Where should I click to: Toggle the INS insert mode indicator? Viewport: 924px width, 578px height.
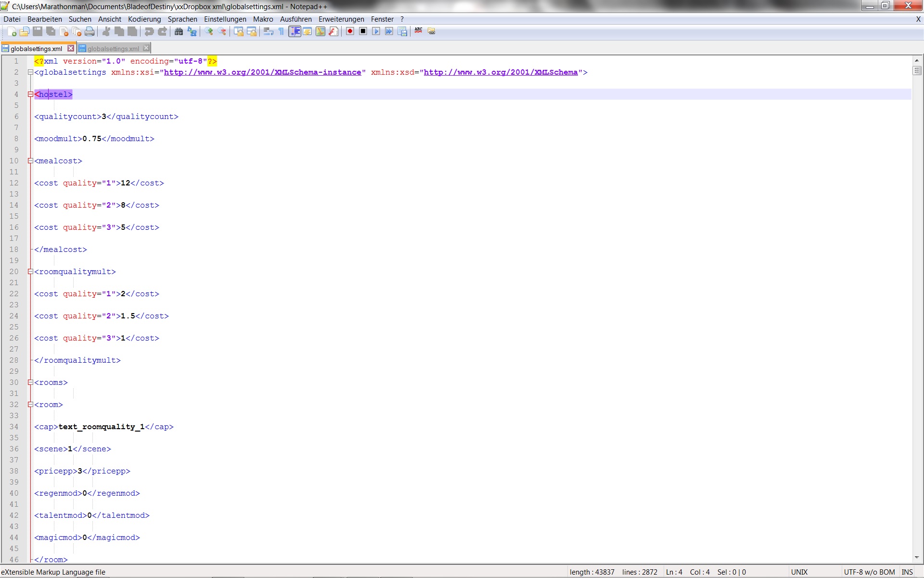pyautogui.click(x=907, y=572)
